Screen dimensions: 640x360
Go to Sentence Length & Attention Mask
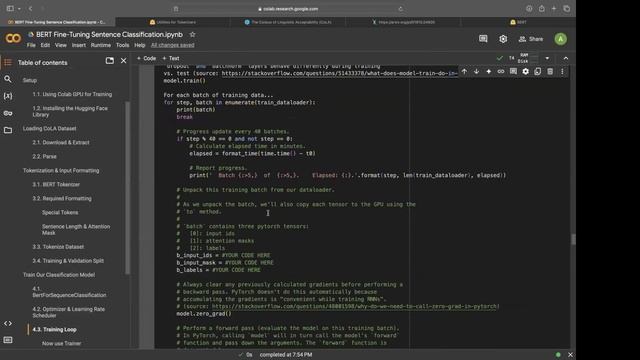[x=76, y=230]
